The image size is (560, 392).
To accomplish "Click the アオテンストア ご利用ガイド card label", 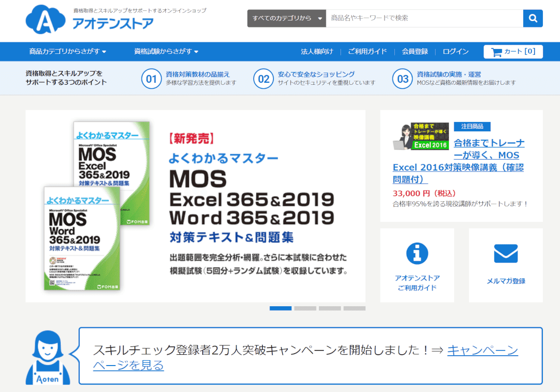I will [417, 283].
